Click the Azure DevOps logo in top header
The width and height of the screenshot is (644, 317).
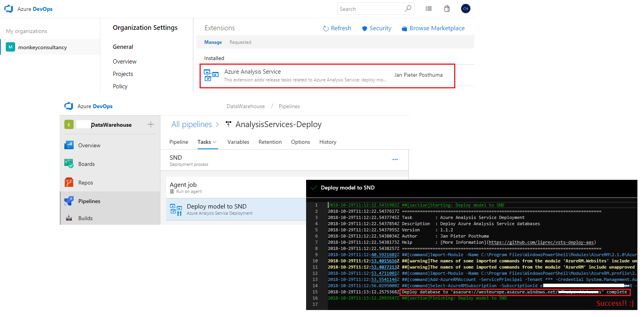point(9,9)
